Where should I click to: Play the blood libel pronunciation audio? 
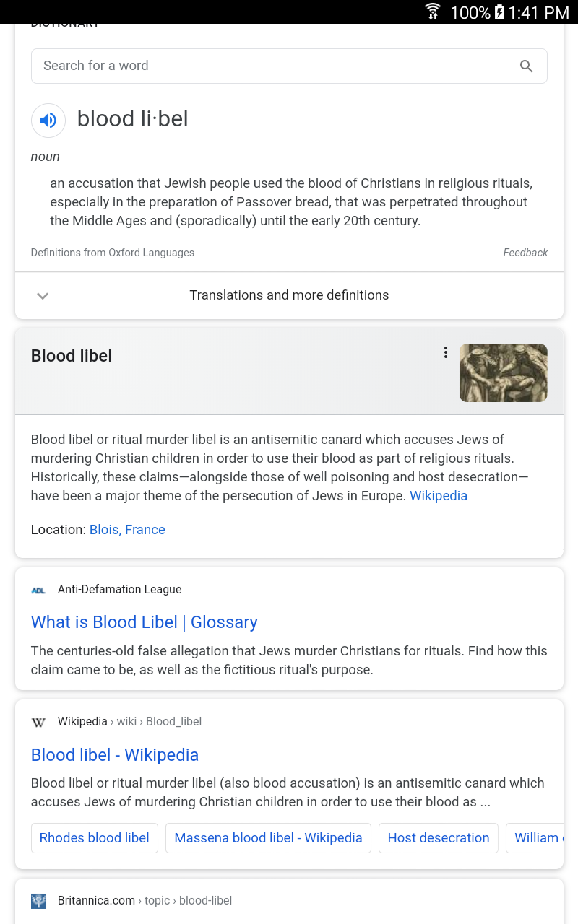(48, 120)
